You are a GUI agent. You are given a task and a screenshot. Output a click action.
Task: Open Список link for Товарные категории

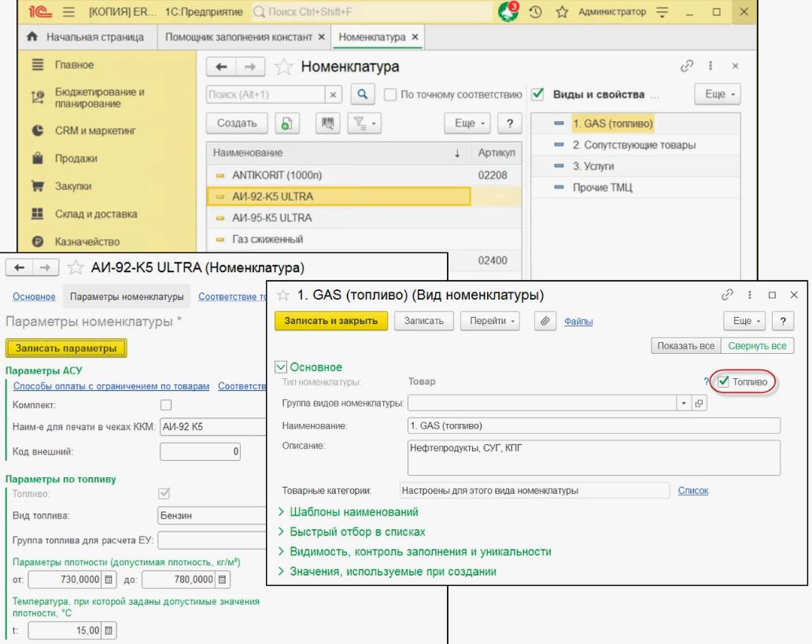693,491
